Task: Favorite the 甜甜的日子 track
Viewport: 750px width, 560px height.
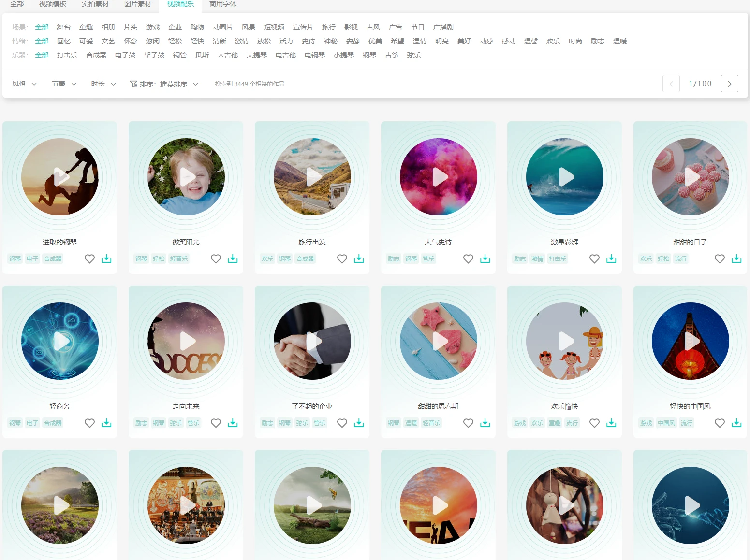Action: (x=720, y=259)
